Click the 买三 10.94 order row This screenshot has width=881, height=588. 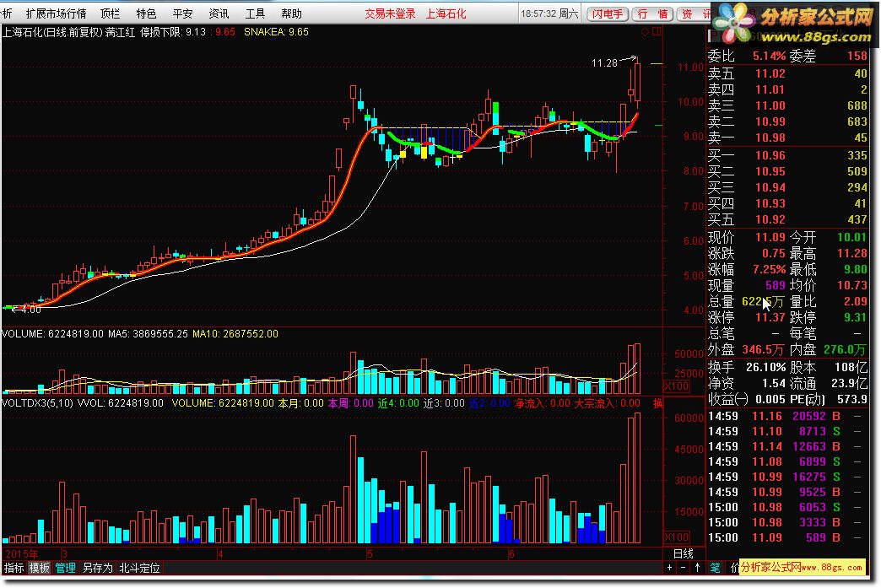787,187
